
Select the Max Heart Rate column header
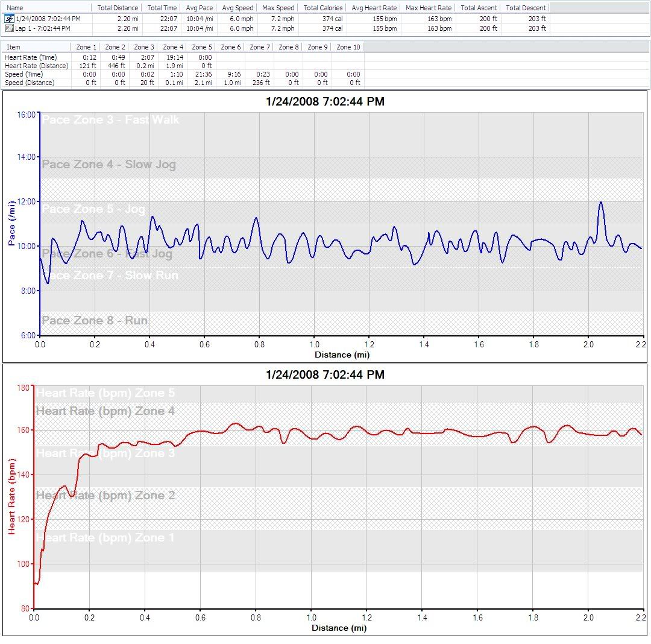[428, 8]
